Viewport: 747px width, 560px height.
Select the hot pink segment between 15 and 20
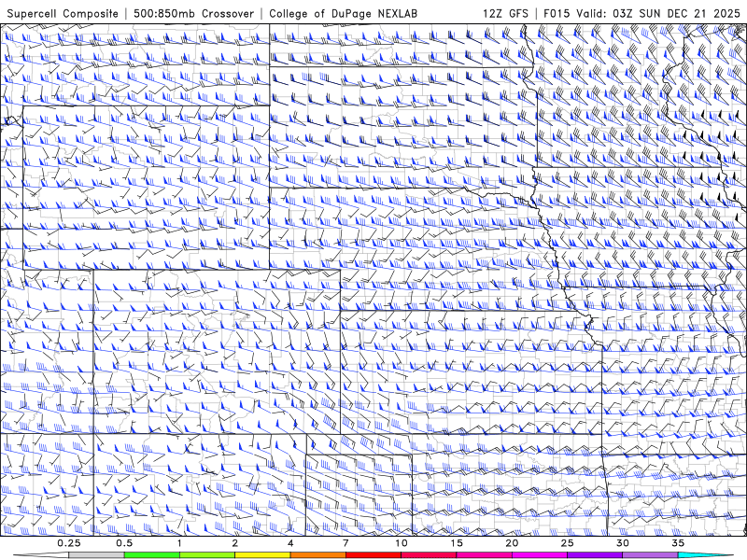pyautogui.click(x=484, y=555)
